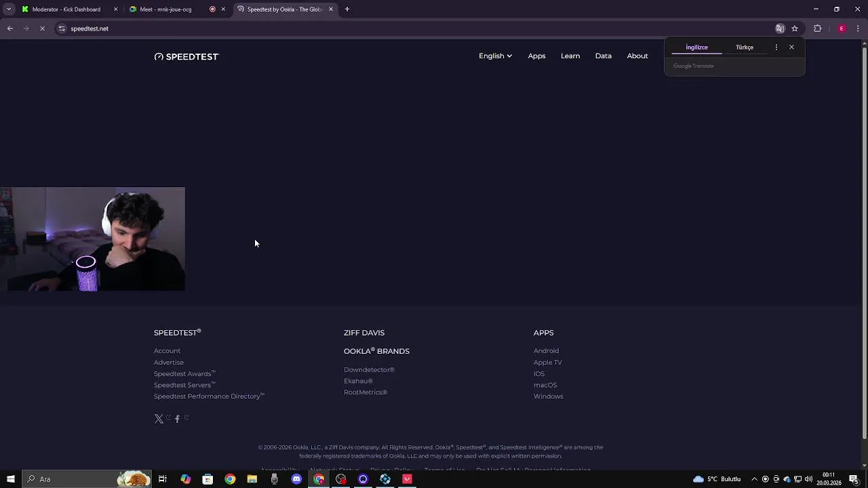Open the Chrome three-dot menu
This screenshot has width=868, height=488.
[858, 28]
